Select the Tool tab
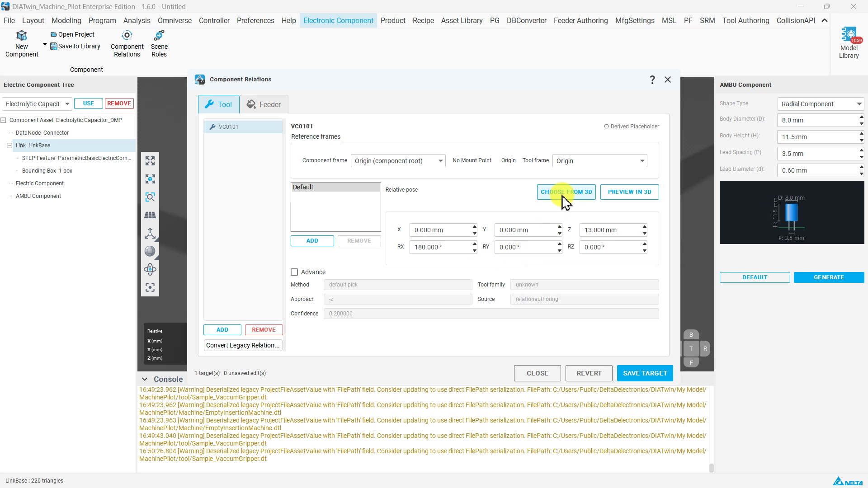Viewport: 868px width, 488px height. tap(218, 104)
